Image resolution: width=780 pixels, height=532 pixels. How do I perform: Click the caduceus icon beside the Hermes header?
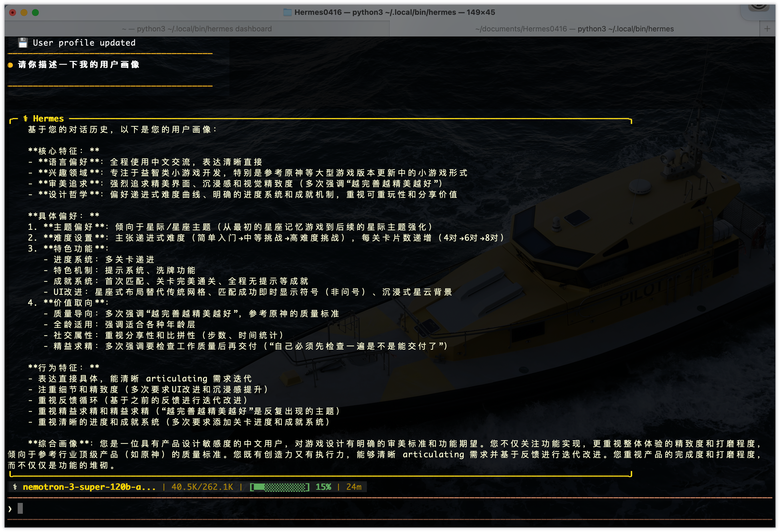coord(25,118)
